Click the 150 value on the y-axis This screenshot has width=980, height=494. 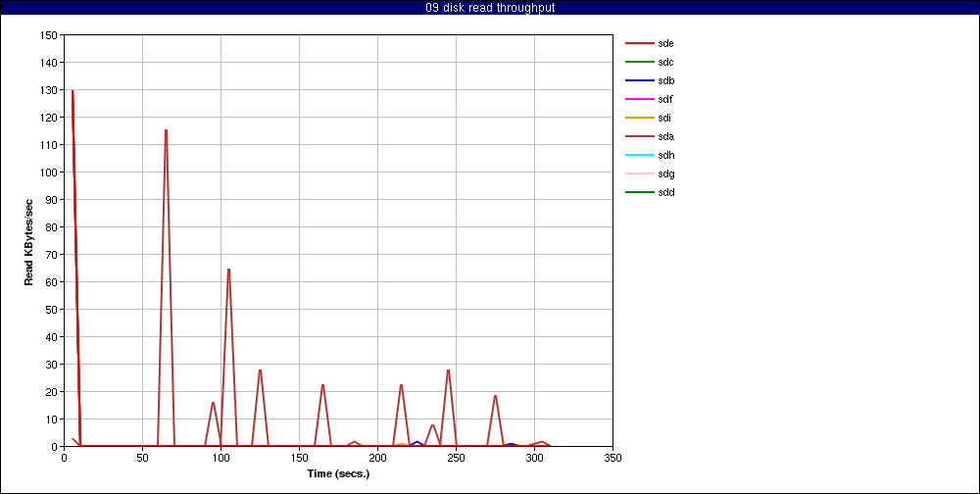tap(51, 35)
